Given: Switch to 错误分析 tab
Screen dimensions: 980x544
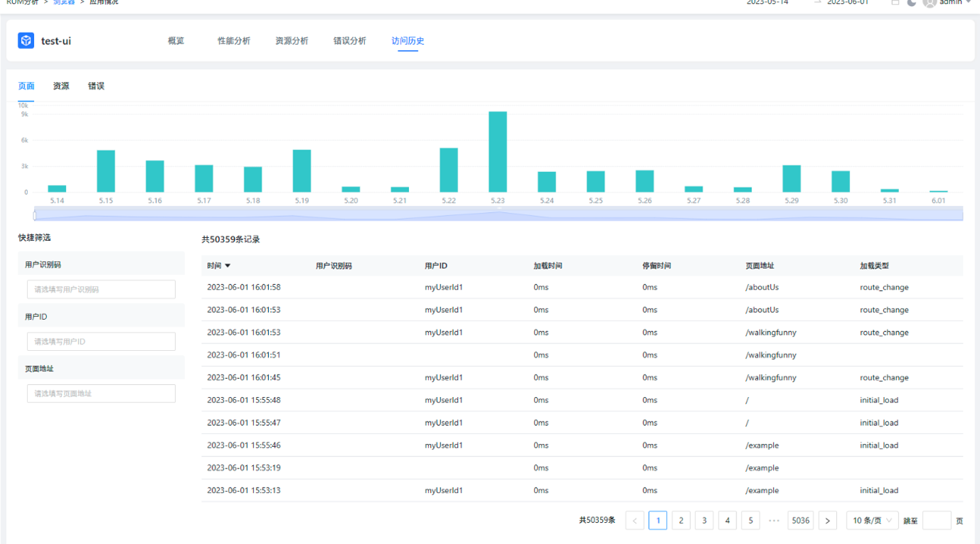Looking at the screenshot, I should pos(350,41).
